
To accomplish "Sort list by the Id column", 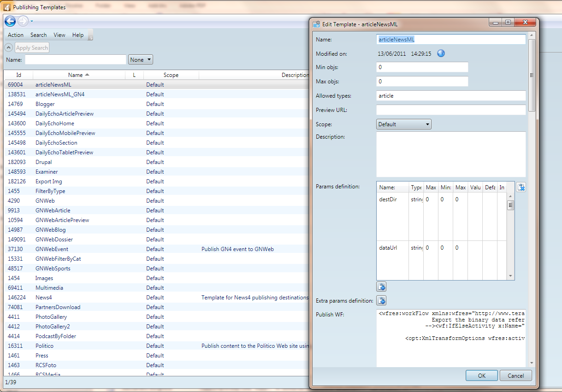I will point(18,75).
